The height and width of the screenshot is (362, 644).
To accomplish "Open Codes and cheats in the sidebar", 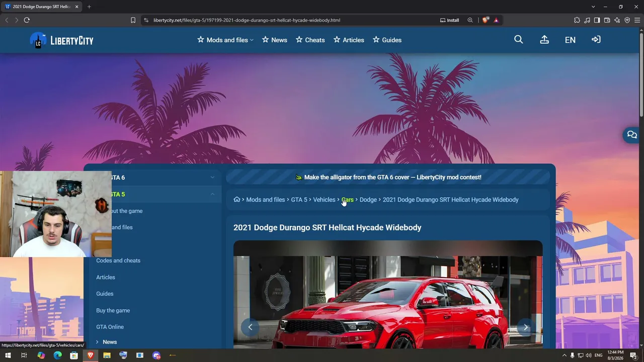I will pos(118,260).
